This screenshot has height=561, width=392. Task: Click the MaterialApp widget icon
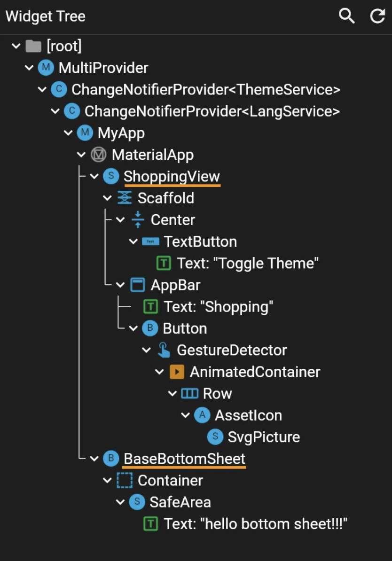tap(98, 155)
